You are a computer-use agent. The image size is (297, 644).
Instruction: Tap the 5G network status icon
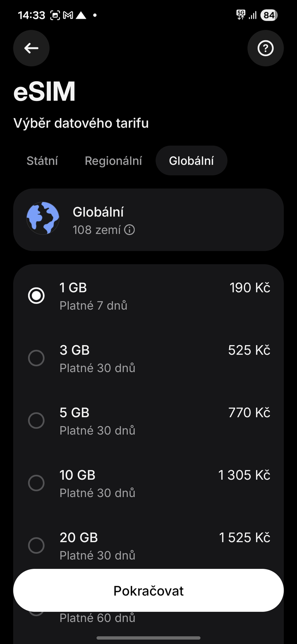(x=241, y=15)
